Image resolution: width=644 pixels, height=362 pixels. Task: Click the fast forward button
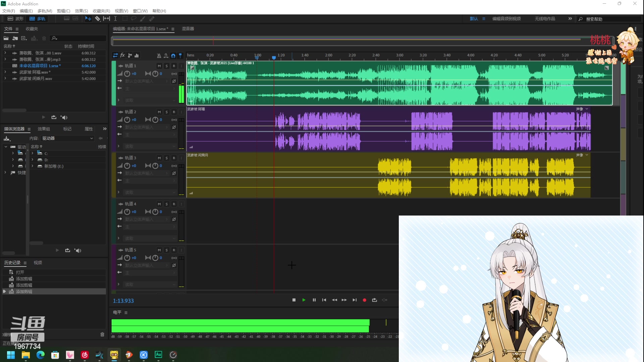click(344, 300)
